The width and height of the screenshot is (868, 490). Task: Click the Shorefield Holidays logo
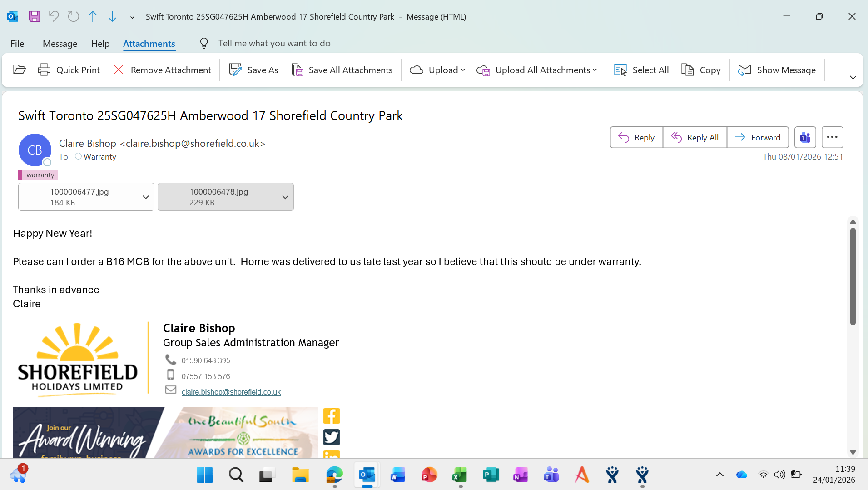point(78,359)
